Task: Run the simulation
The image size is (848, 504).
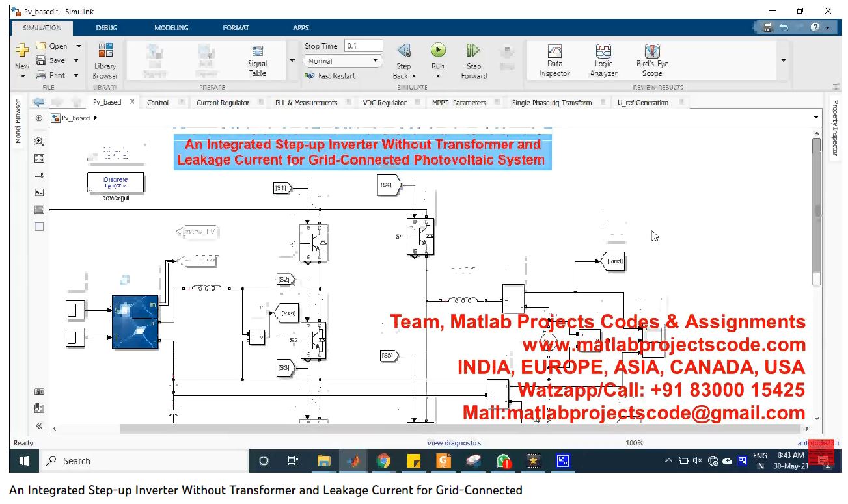Action: 438,50
